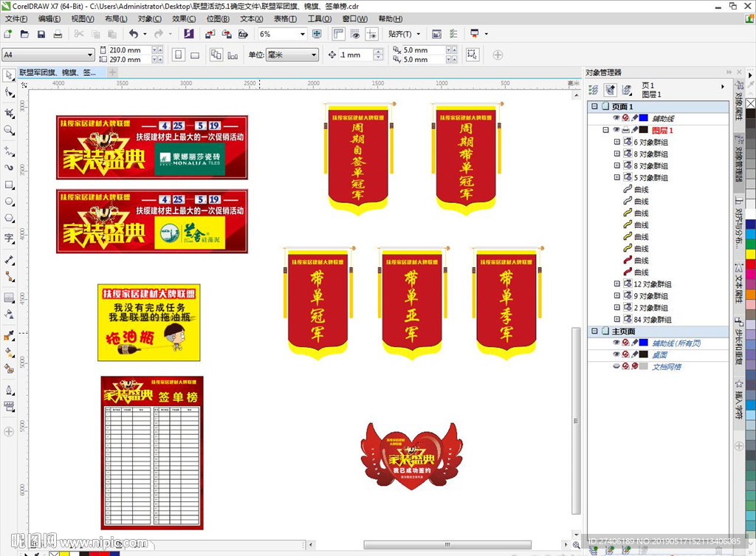The height and width of the screenshot is (556, 756).
Task: Select the 12 对象群组 row
Action: [x=653, y=284]
